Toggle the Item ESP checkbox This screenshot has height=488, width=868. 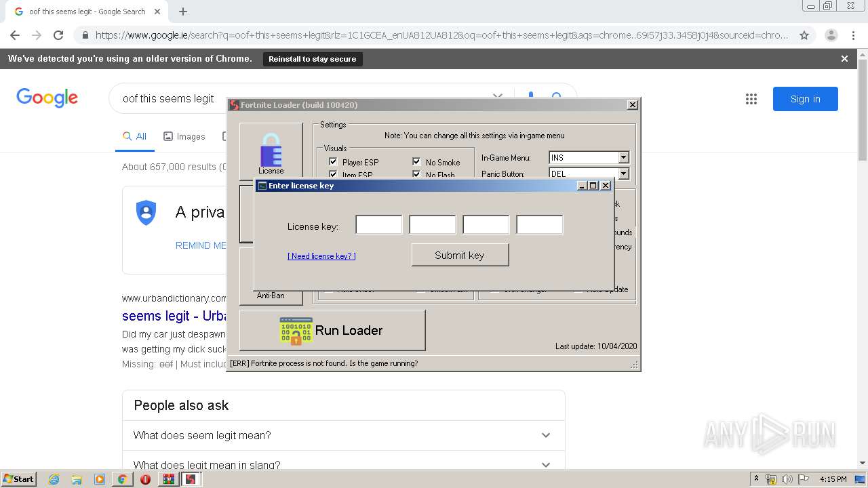point(333,175)
